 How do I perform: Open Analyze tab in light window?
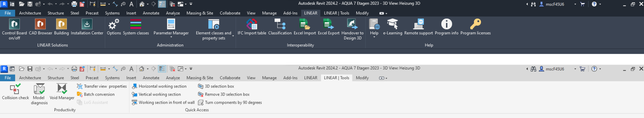pyautogui.click(x=173, y=78)
